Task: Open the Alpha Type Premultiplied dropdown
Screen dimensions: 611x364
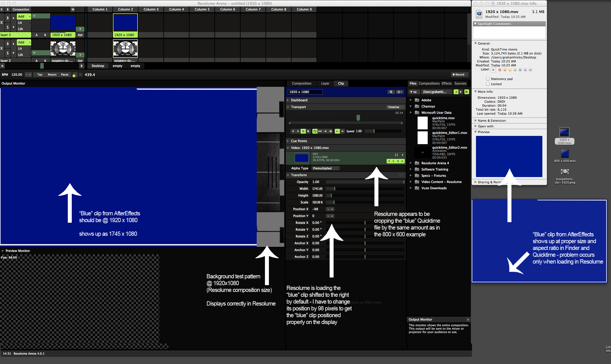Action: pos(326,168)
